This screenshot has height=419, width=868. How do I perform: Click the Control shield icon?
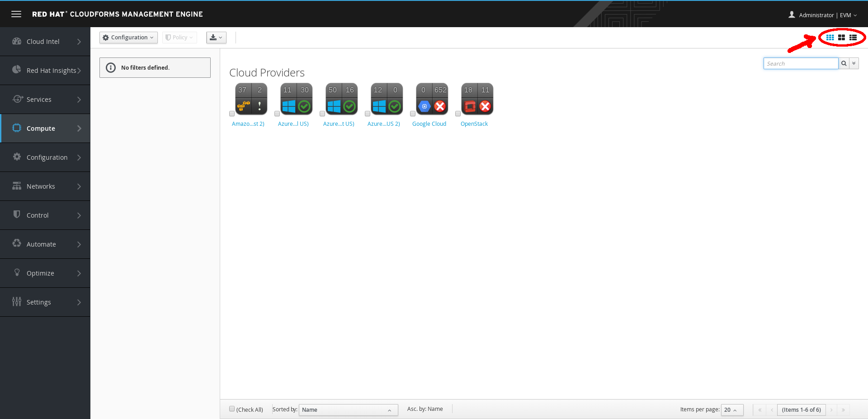[17, 214]
